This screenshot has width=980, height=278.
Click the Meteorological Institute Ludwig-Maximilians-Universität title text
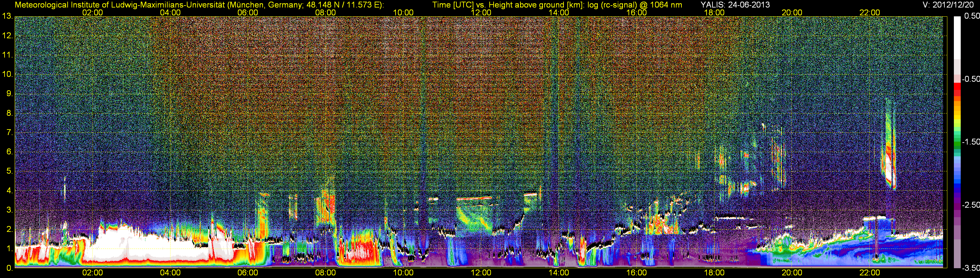(x=199, y=5)
